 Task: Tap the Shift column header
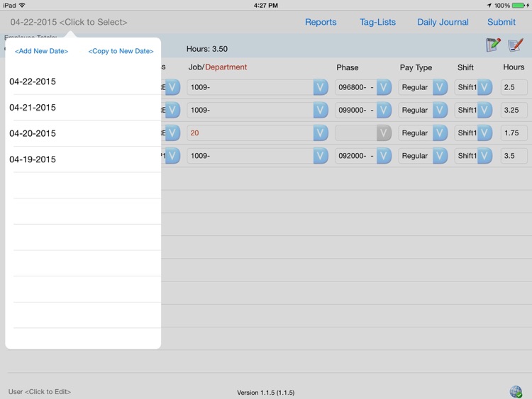pyautogui.click(x=465, y=67)
